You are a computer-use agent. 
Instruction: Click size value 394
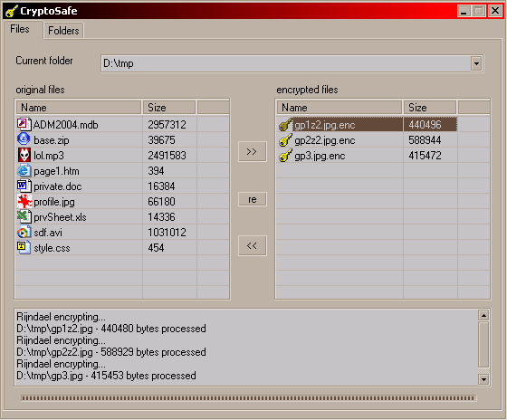point(156,171)
